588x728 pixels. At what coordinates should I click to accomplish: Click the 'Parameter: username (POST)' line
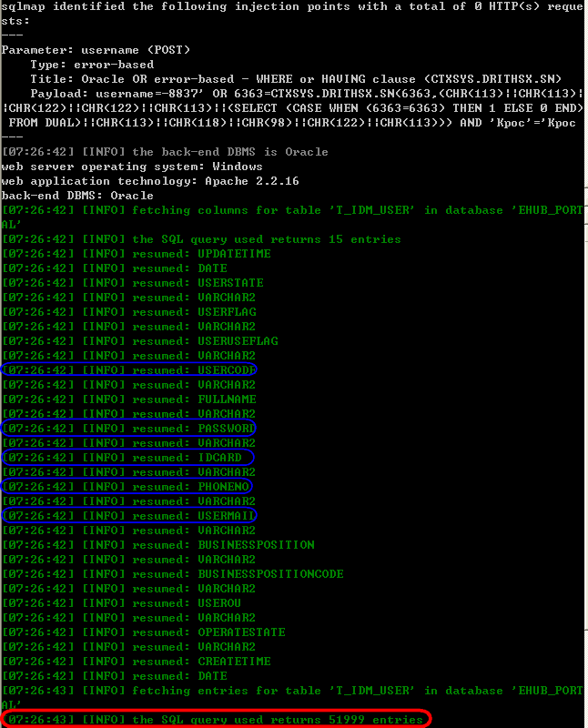[x=96, y=50]
